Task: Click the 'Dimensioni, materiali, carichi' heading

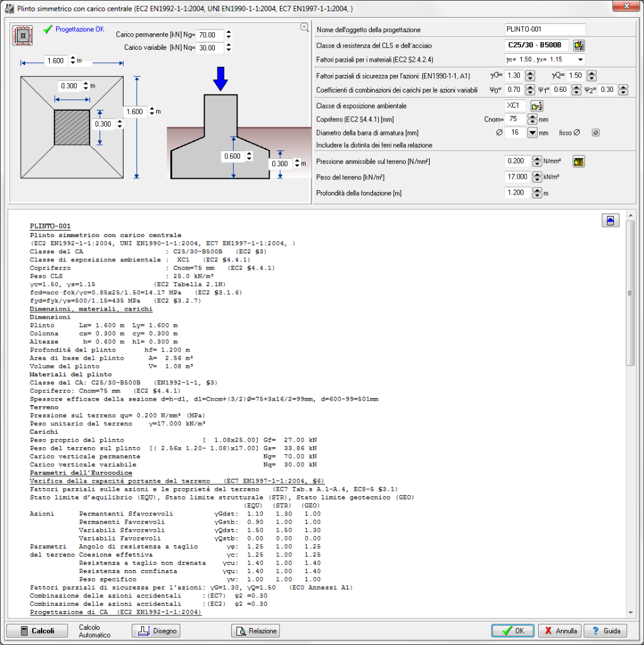Action: [x=91, y=309]
